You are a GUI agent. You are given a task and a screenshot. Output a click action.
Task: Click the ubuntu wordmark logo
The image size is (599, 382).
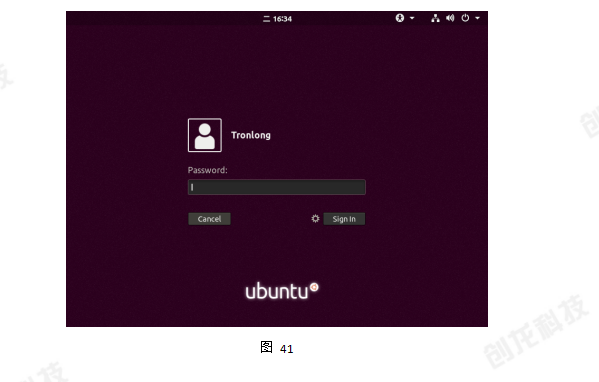click(277, 291)
